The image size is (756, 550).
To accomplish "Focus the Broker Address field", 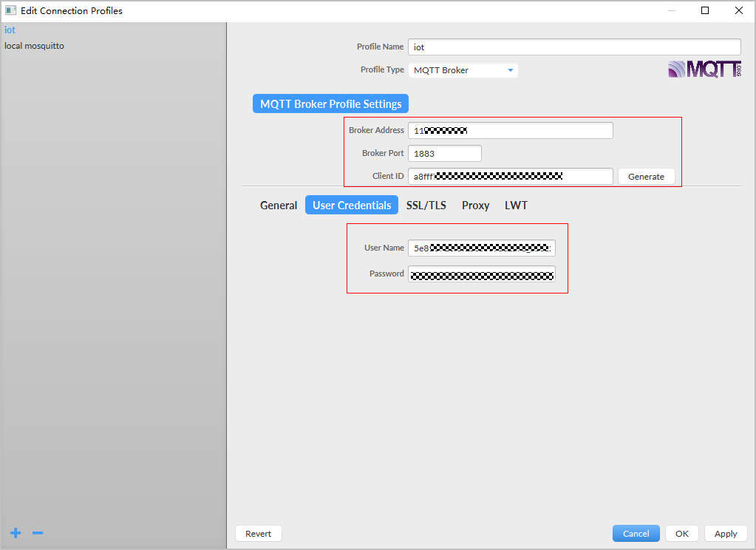I will (511, 130).
